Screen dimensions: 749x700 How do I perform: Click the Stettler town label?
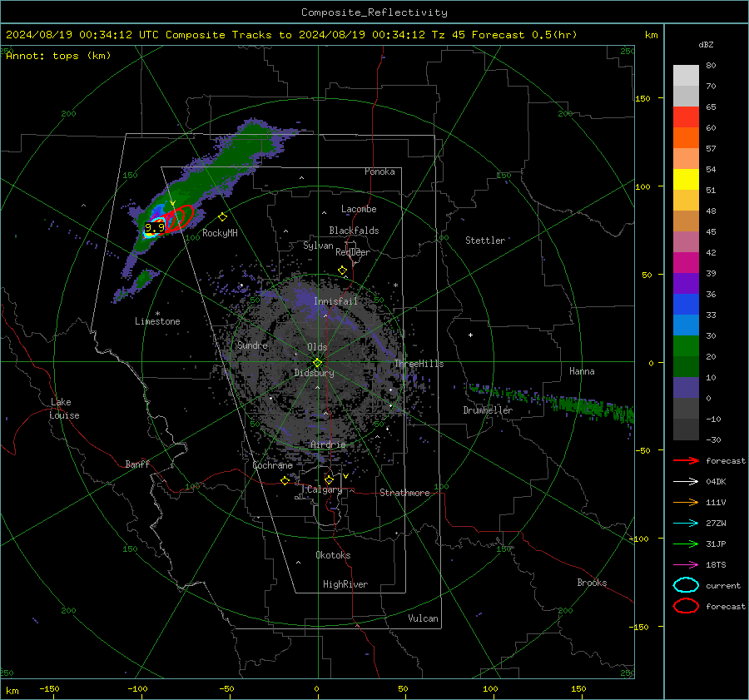pos(485,241)
